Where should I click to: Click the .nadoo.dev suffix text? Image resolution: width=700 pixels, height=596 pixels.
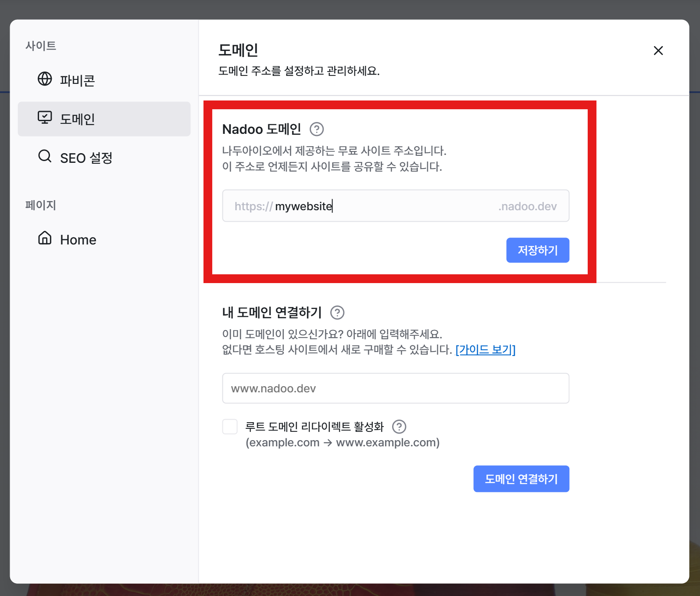[x=527, y=206]
